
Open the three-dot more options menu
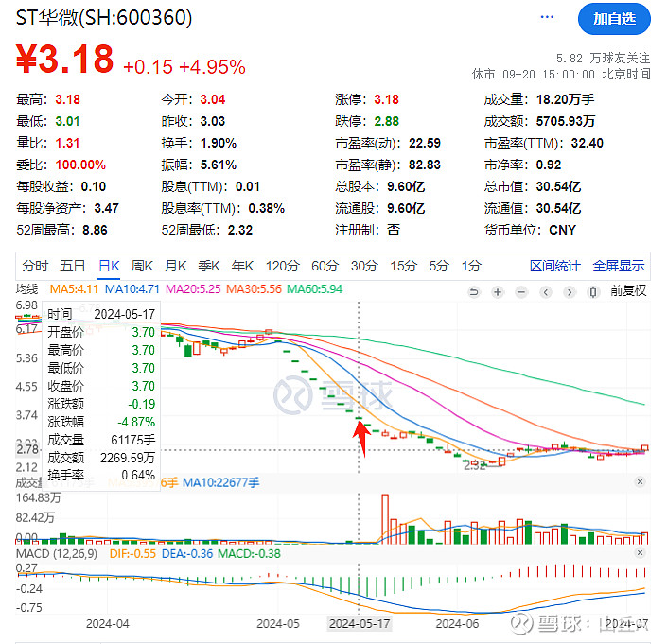(547, 17)
